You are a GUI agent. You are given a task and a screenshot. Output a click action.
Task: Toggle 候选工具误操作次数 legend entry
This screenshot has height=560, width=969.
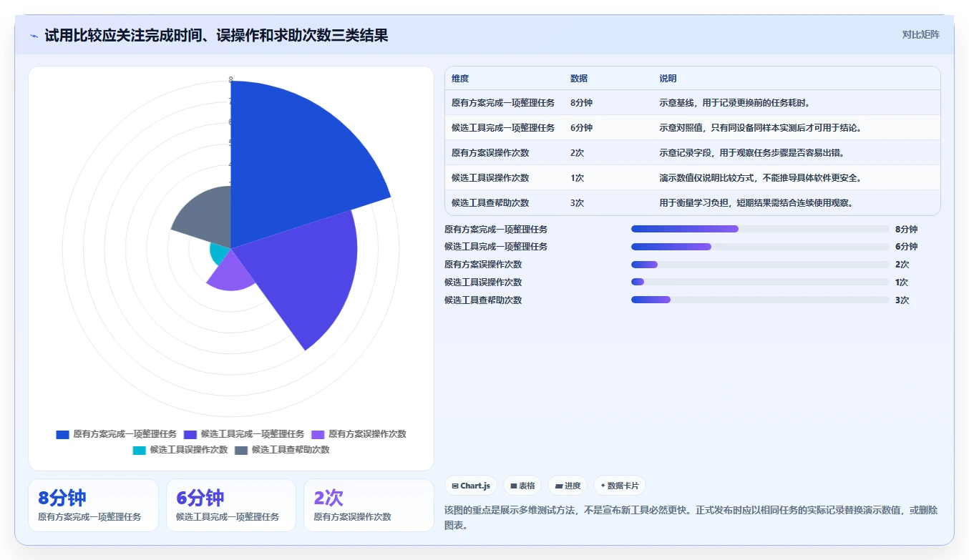click(180, 450)
